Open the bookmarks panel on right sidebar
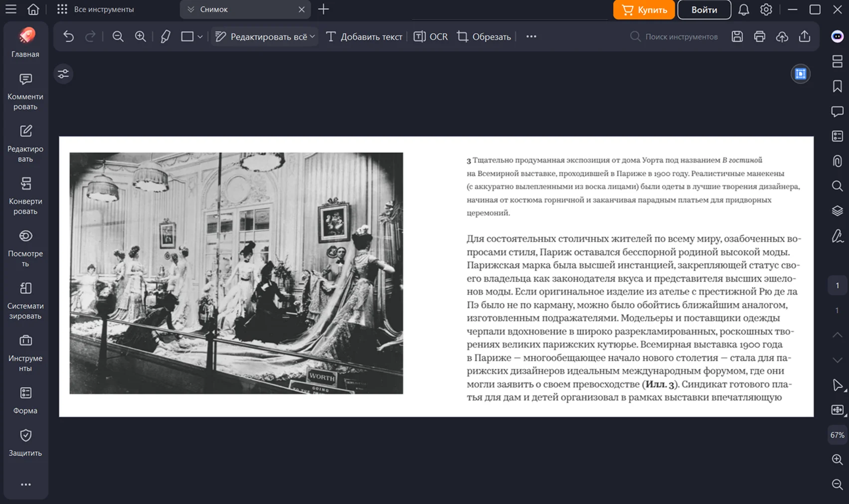849x504 pixels. (837, 86)
